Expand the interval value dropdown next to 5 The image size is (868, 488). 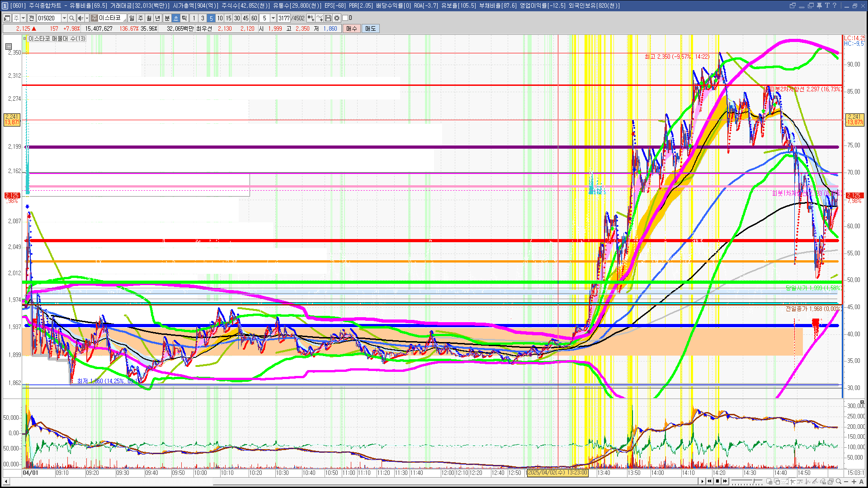point(273,18)
